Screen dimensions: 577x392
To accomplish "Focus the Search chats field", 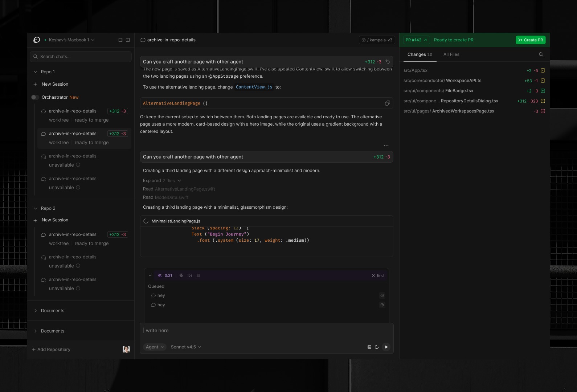I will pyautogui.click(x=81, y=57).
